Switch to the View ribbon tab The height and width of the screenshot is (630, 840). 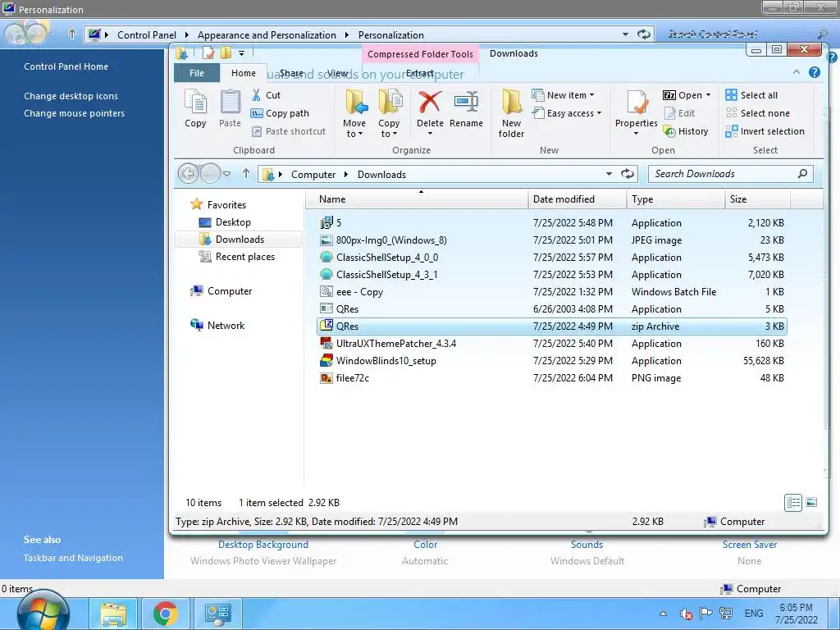click(337, 73)
